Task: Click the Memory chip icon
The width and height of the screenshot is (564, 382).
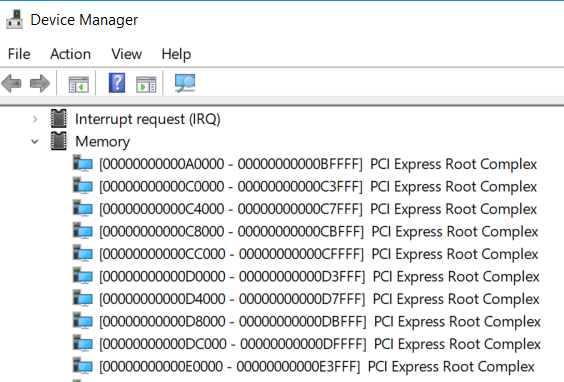Action: (x=59, y=141)
